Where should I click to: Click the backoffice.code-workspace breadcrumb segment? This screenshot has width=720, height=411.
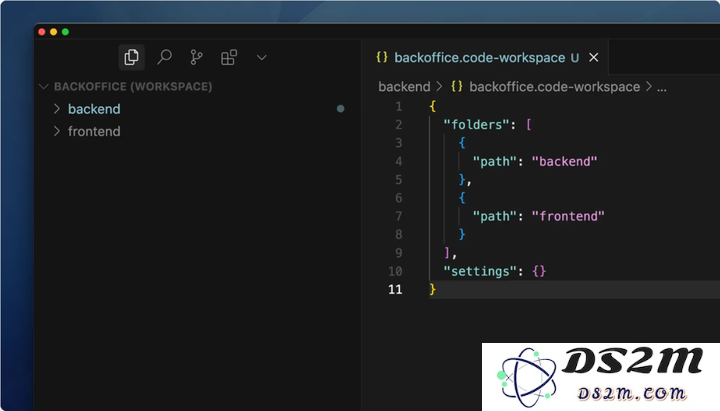click(x=554, y=87)
